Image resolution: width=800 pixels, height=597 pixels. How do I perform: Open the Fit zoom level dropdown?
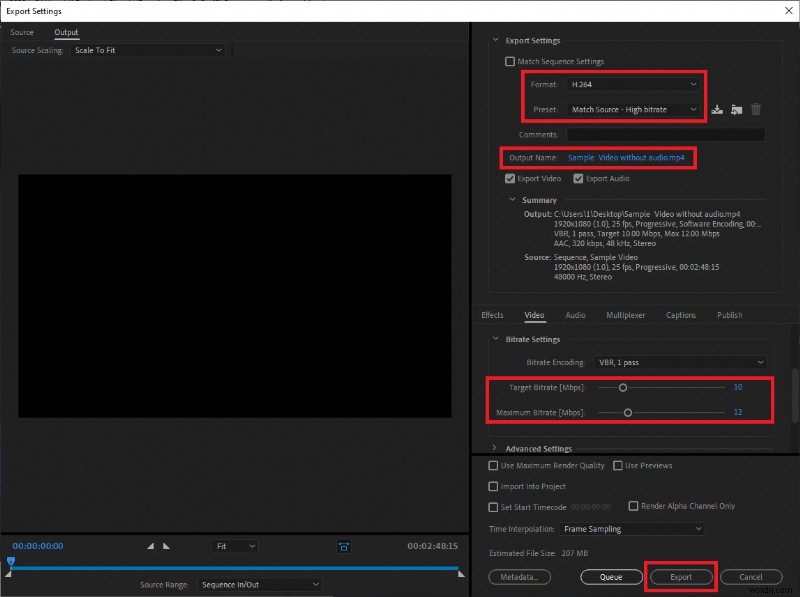click(x=235, y=546)
